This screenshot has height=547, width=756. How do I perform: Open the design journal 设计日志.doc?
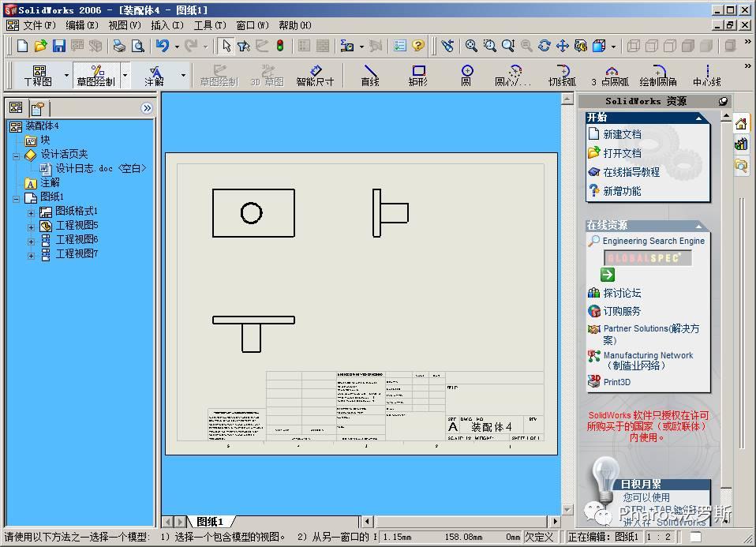[x=85, y=168]
